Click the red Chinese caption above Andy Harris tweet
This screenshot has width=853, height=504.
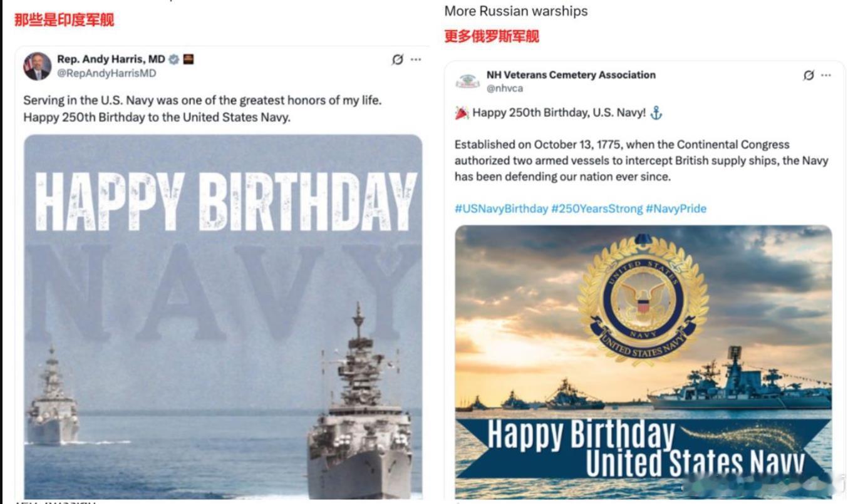coord(65,20)
